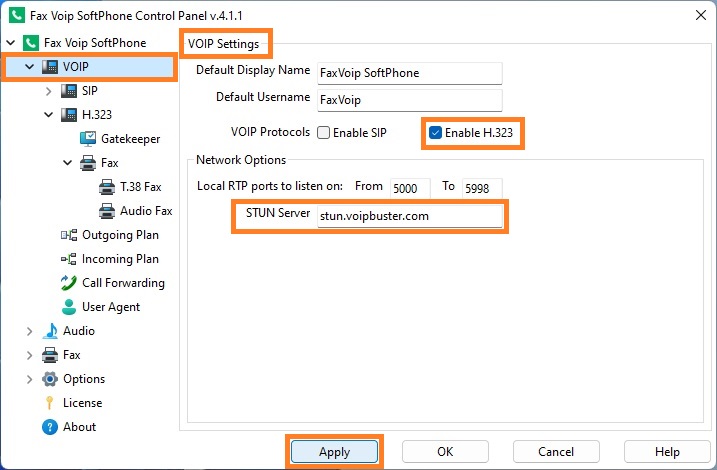717x470 pixels.
Task: Click the License key icon
Action: [49, 403]
